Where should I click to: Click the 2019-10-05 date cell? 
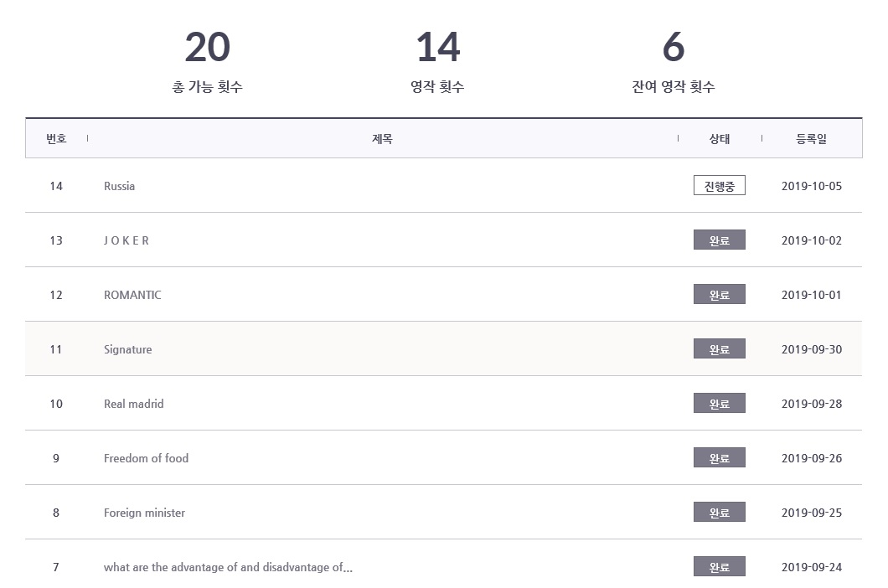811,186
